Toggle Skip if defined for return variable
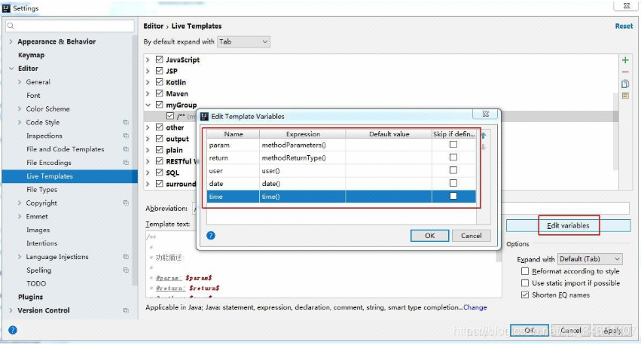 [453, 157]
